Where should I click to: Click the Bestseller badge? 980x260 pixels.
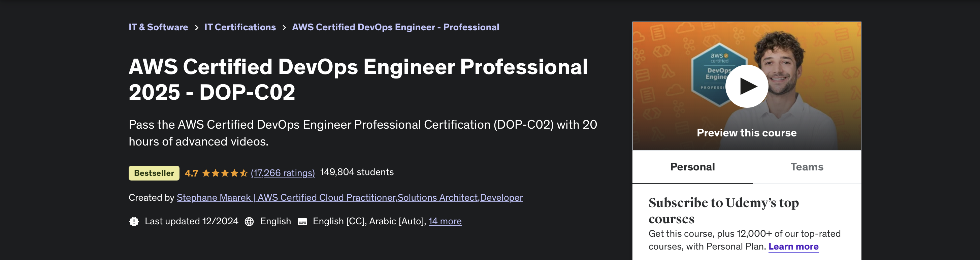[154, 173]
